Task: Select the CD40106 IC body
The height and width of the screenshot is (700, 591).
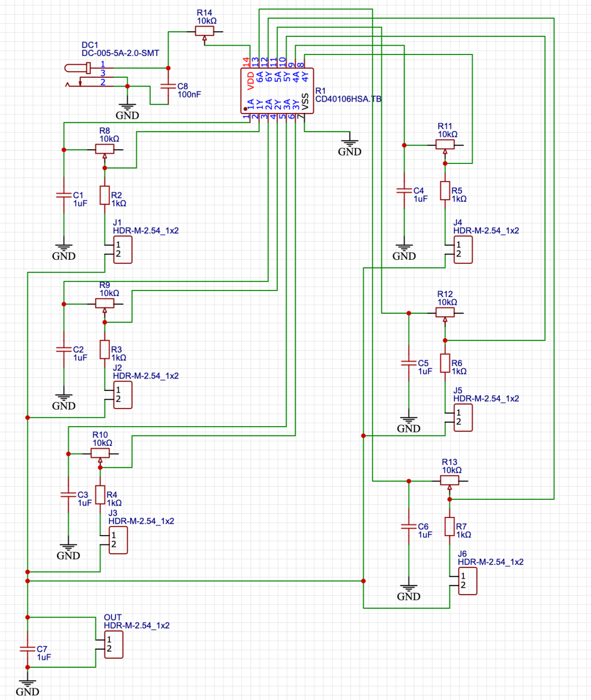Action: [277, 91]
